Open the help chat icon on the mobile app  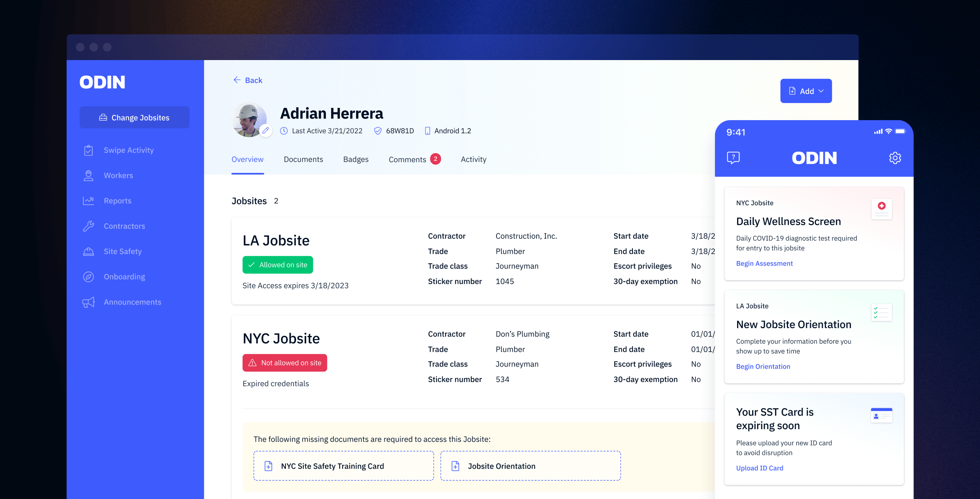733,157
